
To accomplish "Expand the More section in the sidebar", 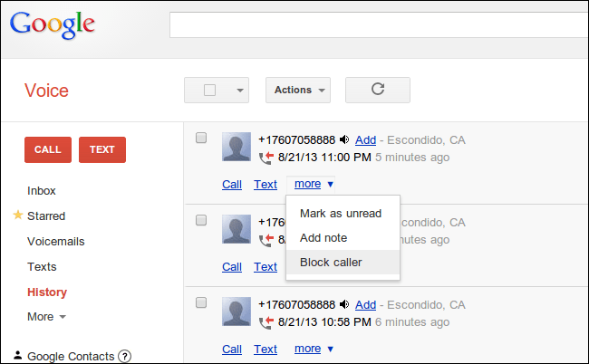I will point(46,317).
